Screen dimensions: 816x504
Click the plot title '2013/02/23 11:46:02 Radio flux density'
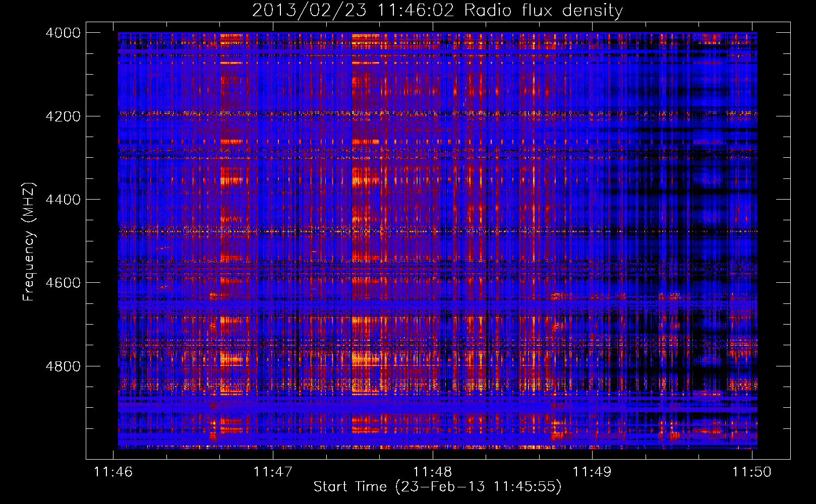click(437, 10)
